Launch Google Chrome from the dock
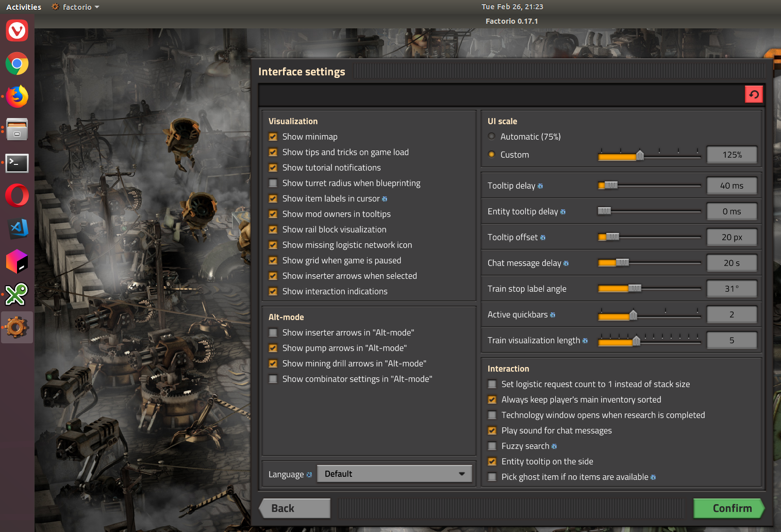Image resolution: width=781 pixels, height=532 pixels. 17,64
